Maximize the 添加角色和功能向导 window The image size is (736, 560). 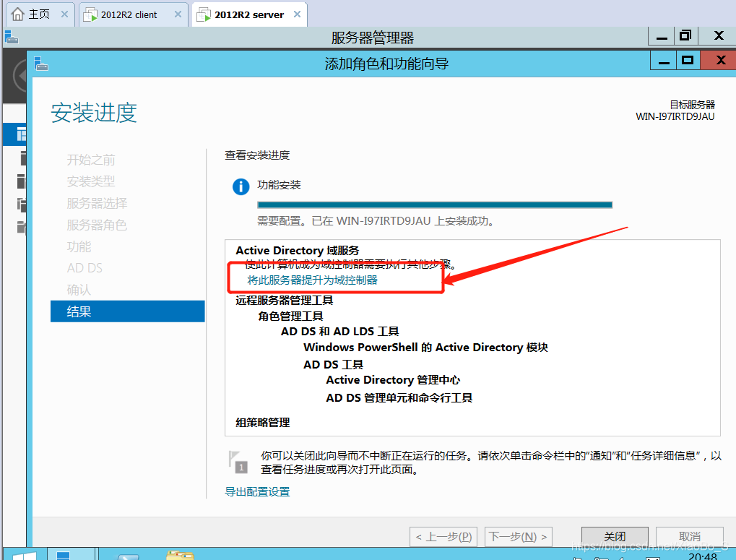pos(688,61)
